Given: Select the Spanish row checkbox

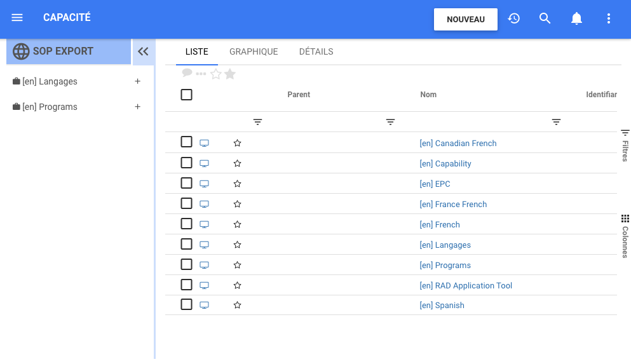Looking at the screenshot, I should tap(186, 304).
